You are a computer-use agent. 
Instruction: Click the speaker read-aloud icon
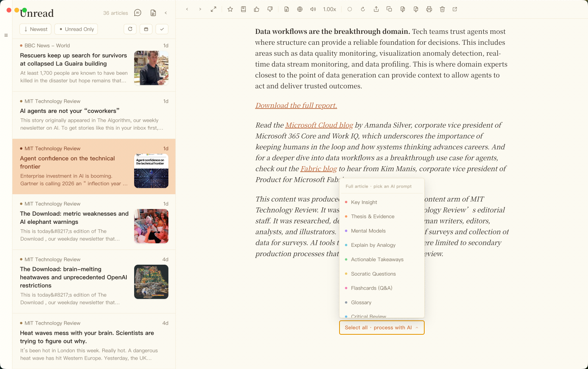click(x=313, y=9)
